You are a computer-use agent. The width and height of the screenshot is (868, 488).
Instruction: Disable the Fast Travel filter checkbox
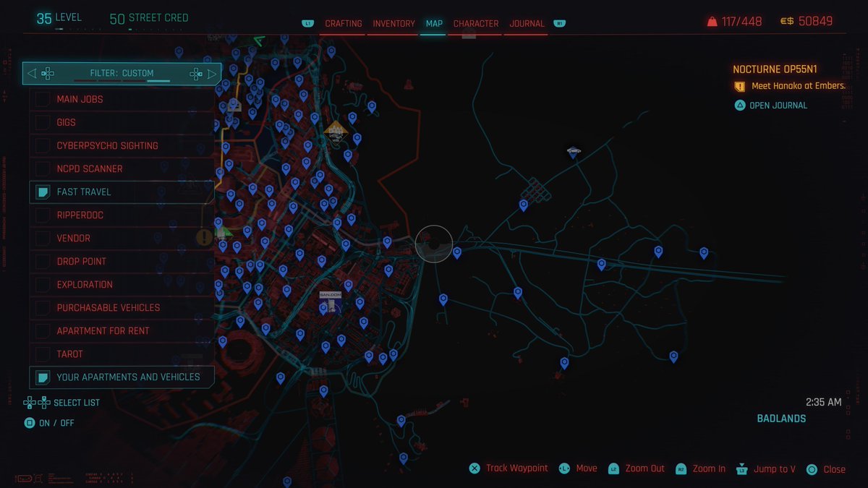[43, 192]
